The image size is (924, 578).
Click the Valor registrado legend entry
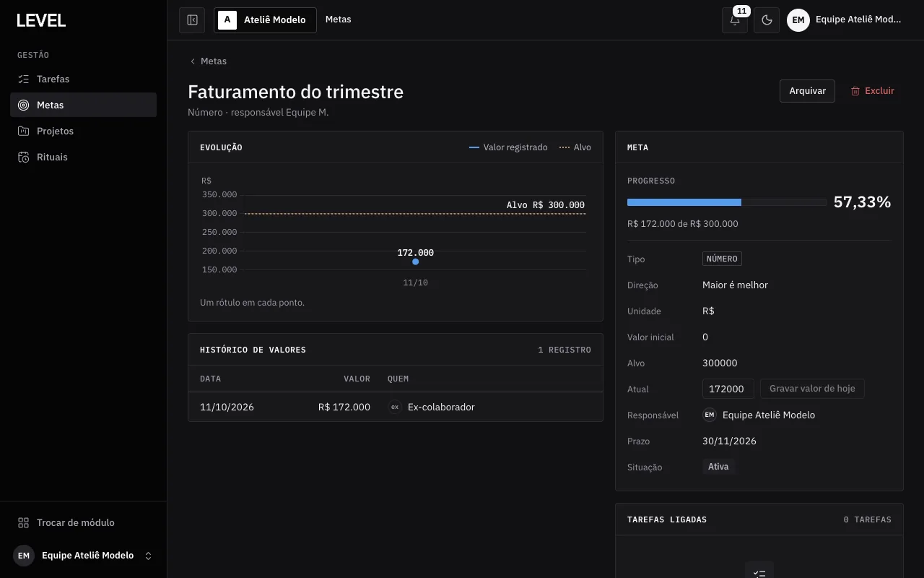pos(508,147)
